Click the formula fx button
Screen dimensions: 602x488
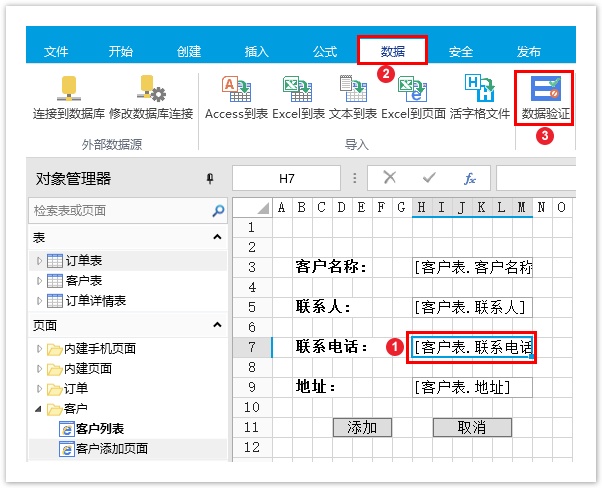click(x=469, y=179)
